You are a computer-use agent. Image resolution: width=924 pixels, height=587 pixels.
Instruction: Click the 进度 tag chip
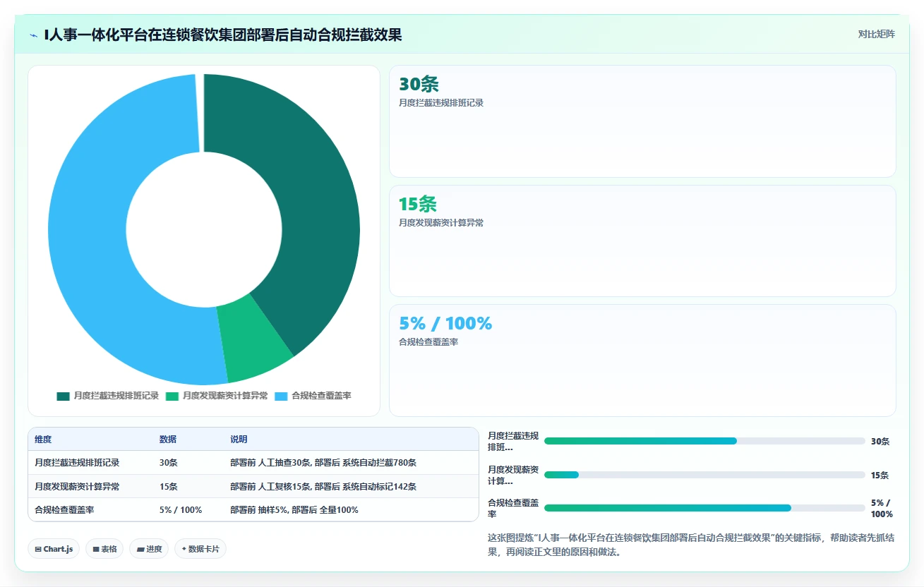149,549
